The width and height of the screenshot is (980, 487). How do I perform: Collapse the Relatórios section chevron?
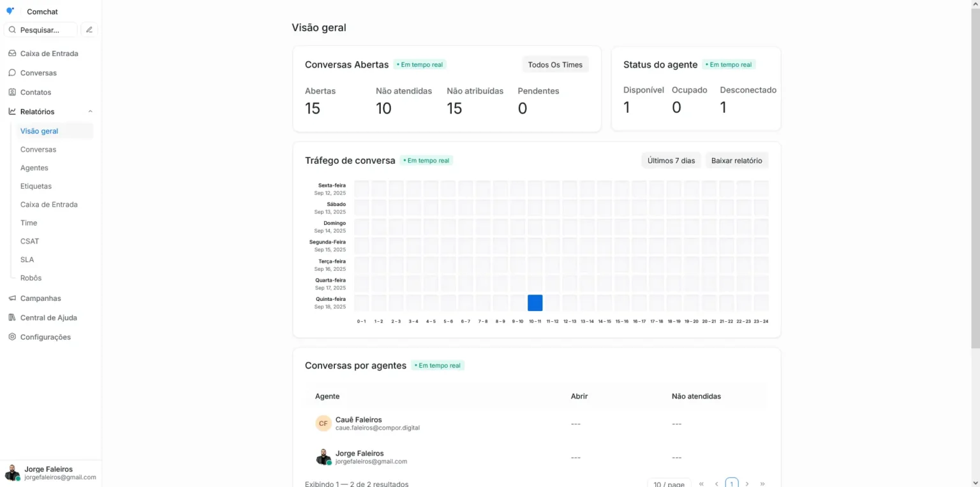tap(90, 112)
